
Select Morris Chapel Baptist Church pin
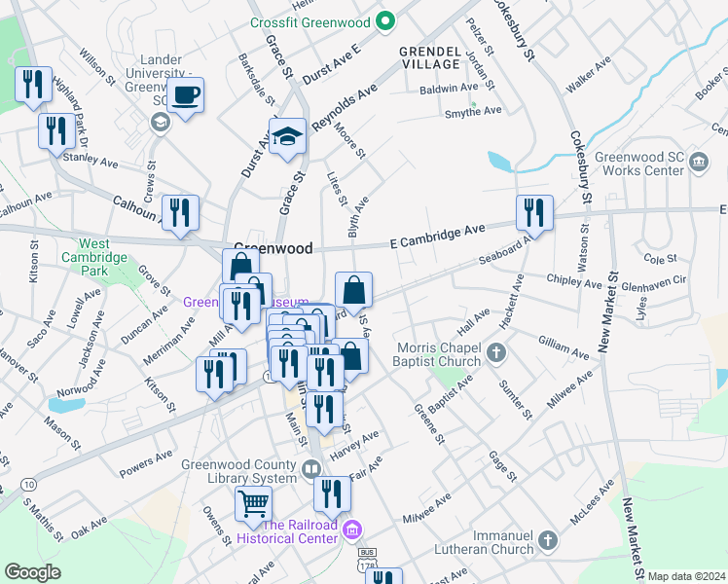coord(496,353)
